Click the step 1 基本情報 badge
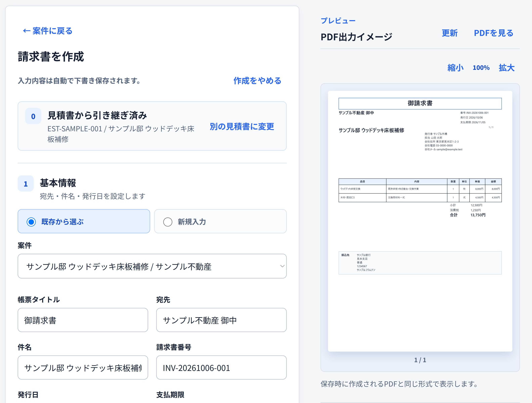Image resolution: width=532 pixels, height=403 pixels. point(26,184)
